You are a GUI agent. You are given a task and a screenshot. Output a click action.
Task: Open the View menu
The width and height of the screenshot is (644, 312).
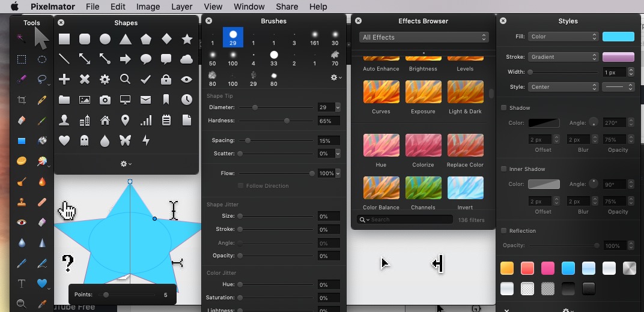[213, 7]
